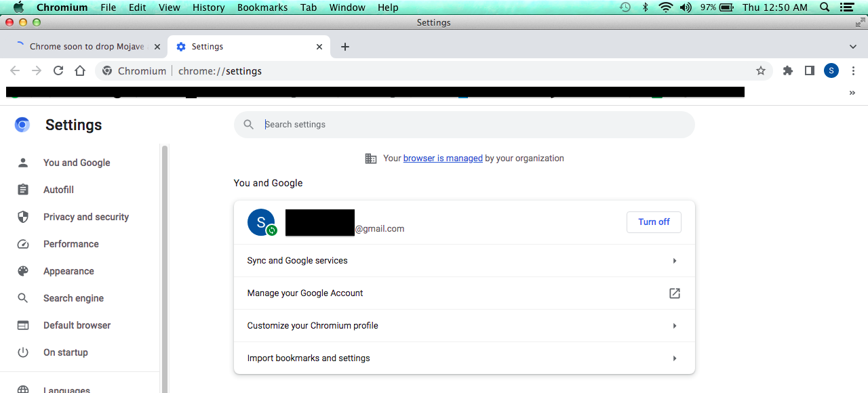This screenshot has width=868, height=393.
Task: Click the volume icon in menu bar
Action: 686,7
